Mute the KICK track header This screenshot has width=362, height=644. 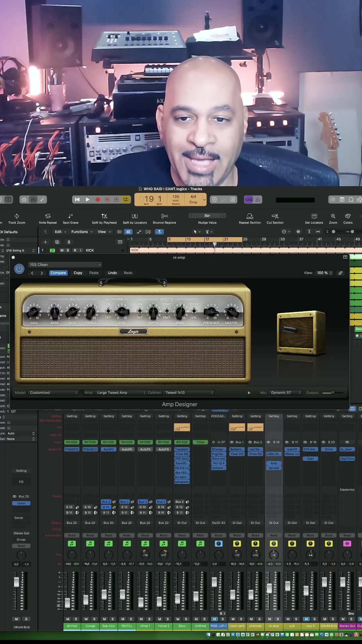[x=62, y=250]
